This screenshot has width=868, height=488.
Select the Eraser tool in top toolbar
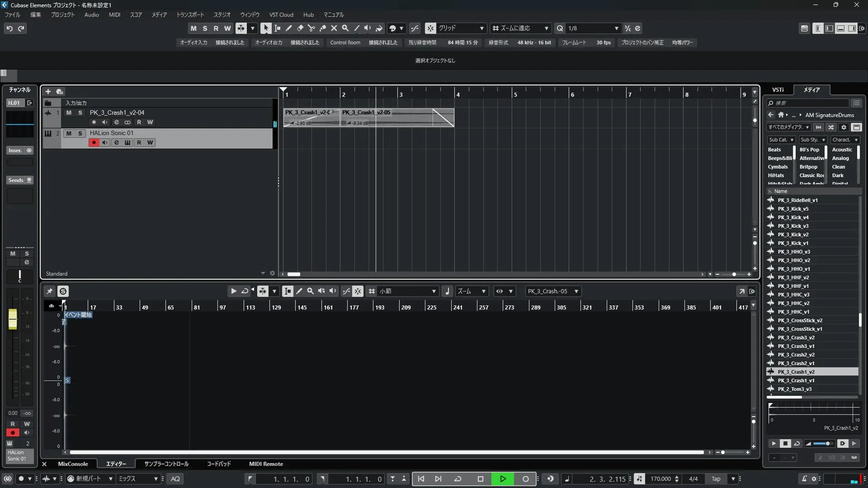click(x=300, y=28)
